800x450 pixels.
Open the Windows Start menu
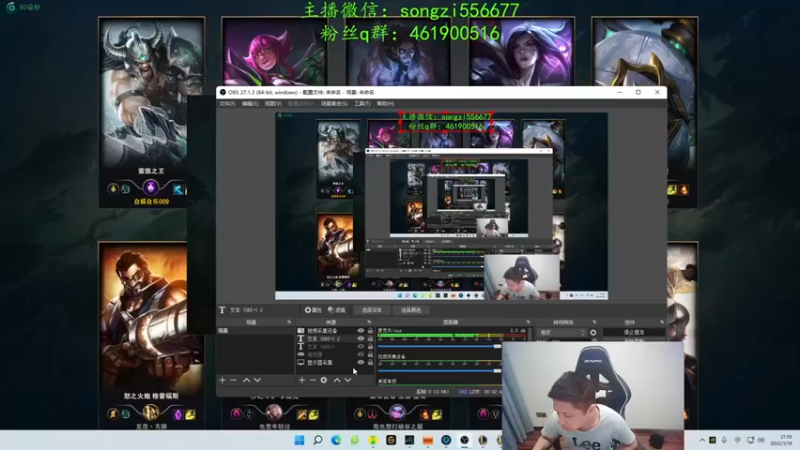[299, 440]
